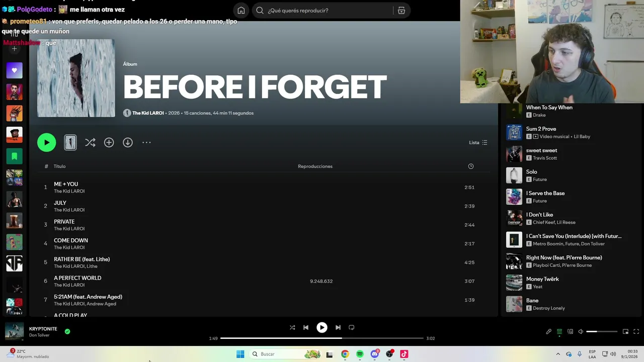Open The Kid LAROI artist link in header
The height and width of the screenshot is (362, 644).
(x=148, y=113)
